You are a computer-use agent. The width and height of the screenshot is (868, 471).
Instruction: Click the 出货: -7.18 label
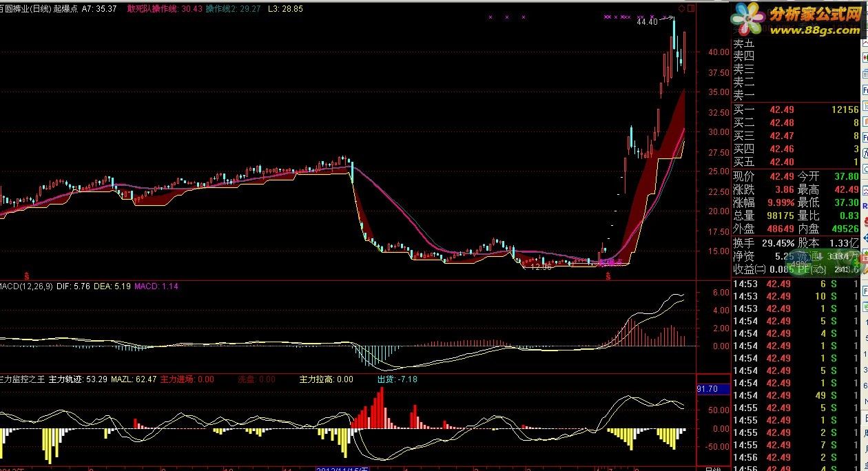tap(397, 379)
